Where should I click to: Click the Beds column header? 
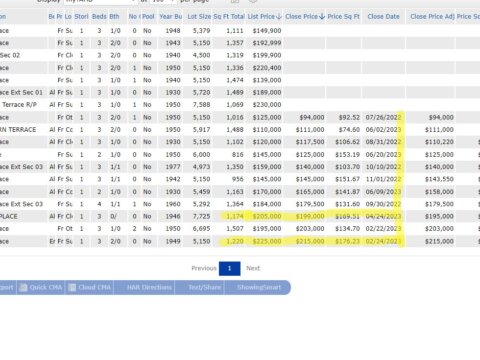pyautogui.click(x=99, y=16)
